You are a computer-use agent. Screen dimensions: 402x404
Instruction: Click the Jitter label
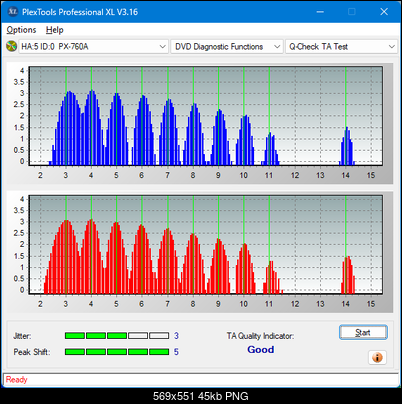click(22, 336)
